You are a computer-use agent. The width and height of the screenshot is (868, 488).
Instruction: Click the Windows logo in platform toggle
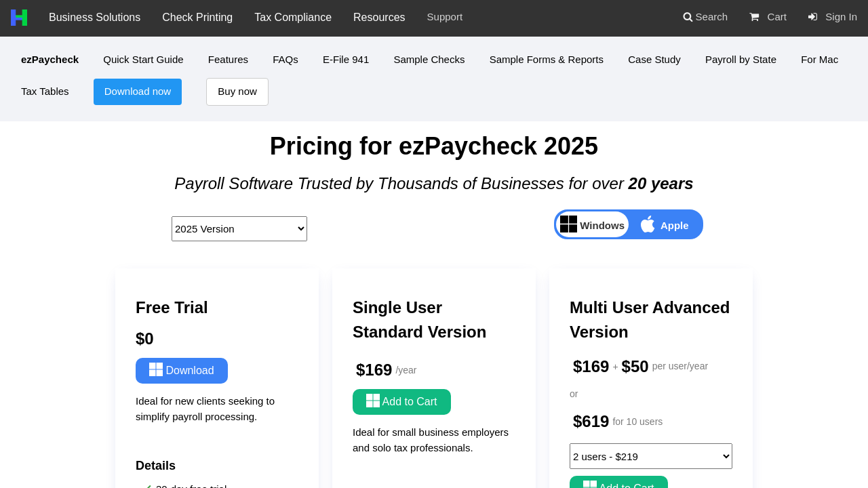pyautogui.click(x=568, y=224)
